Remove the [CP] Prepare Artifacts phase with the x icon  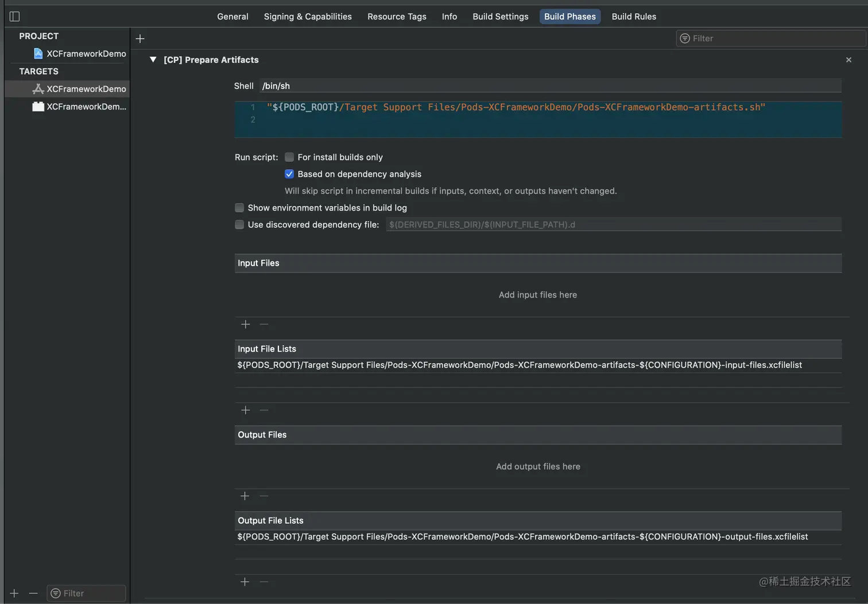pos(848,60)
